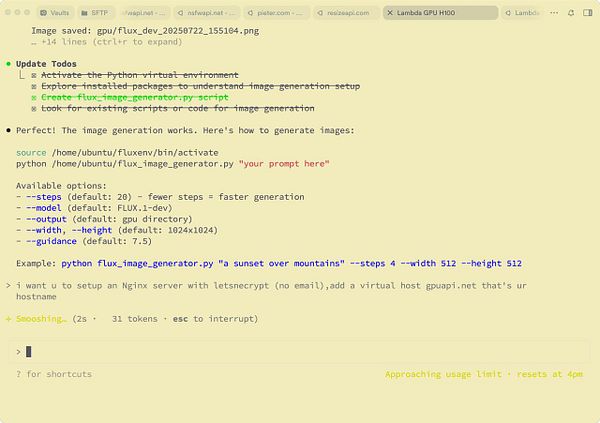This screenshot has width=600, height=423.
Task: Switch to the pieter.com tab
Action: click(x=277, y=13)
